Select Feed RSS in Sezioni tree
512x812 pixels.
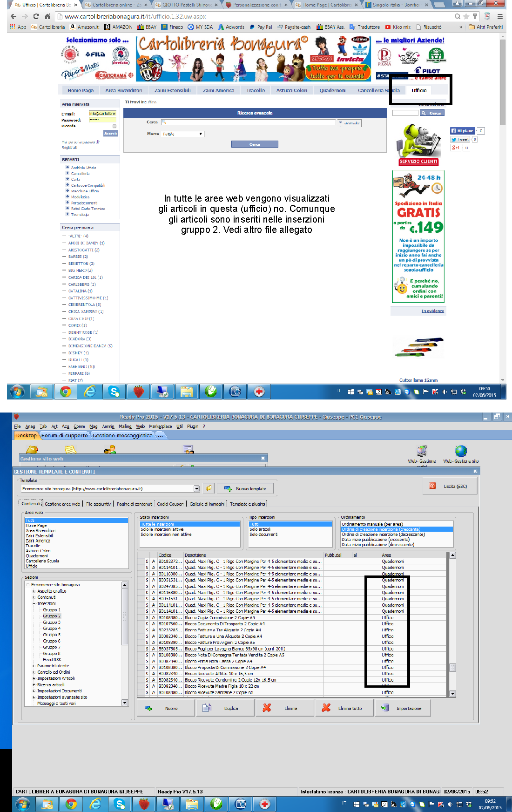point(52,660)
